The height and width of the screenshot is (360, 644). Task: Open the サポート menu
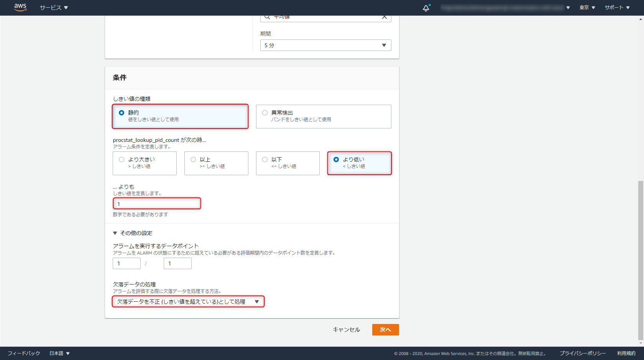click(x=617, y=8)
